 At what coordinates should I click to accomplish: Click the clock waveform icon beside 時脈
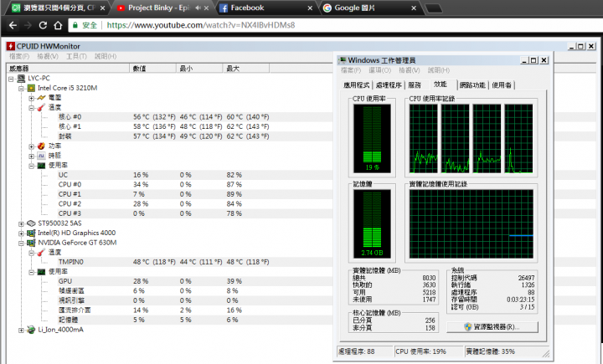[41, 156]
